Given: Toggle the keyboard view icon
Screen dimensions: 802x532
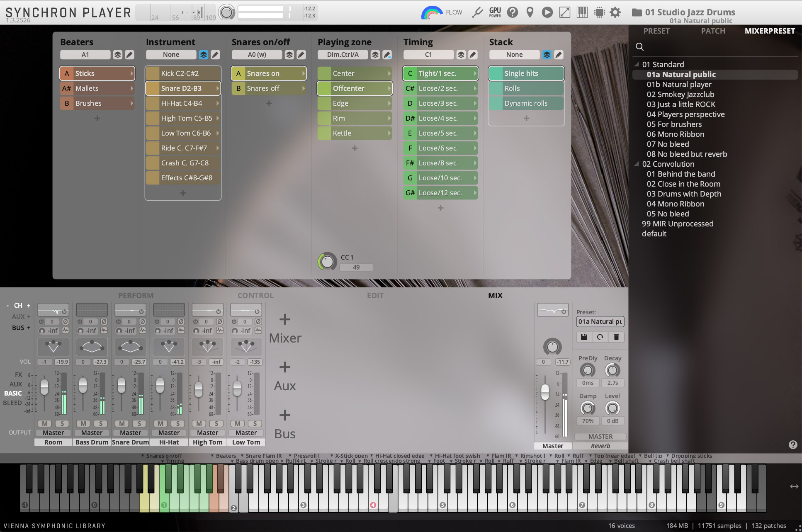Looking at the screenshot, I should click(582, 12).
